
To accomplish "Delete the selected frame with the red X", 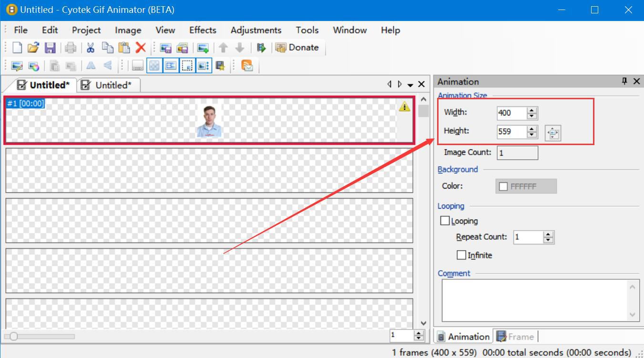I will (x=141, y=47).
